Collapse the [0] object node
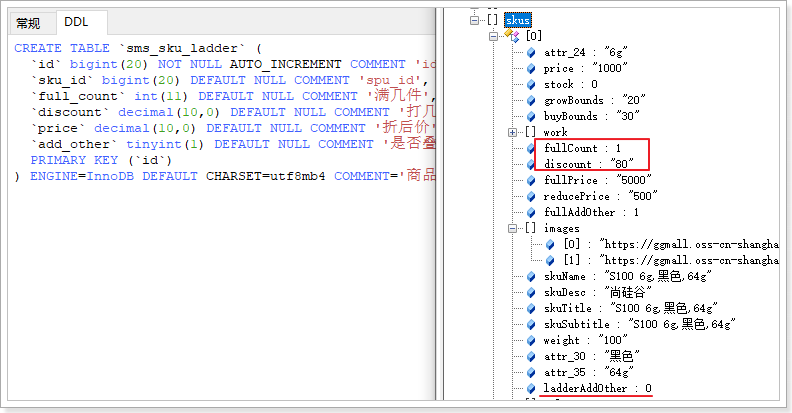Image resolution: width=792 pixels, height=413 pixels. point(493,36)
